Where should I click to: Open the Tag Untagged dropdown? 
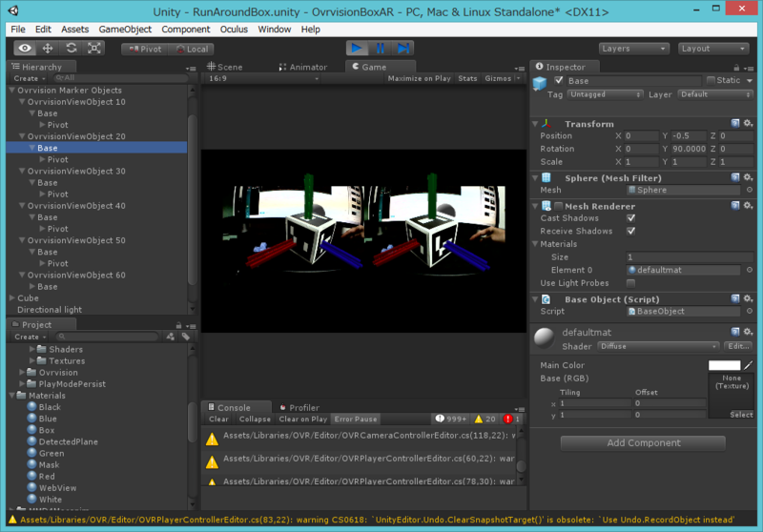pos(605,94)
